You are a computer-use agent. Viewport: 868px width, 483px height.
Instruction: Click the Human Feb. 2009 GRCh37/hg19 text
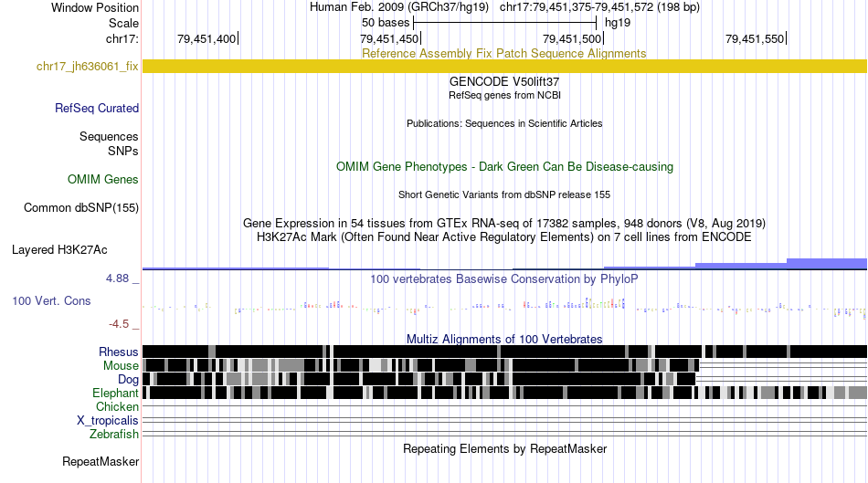(399, 7)
